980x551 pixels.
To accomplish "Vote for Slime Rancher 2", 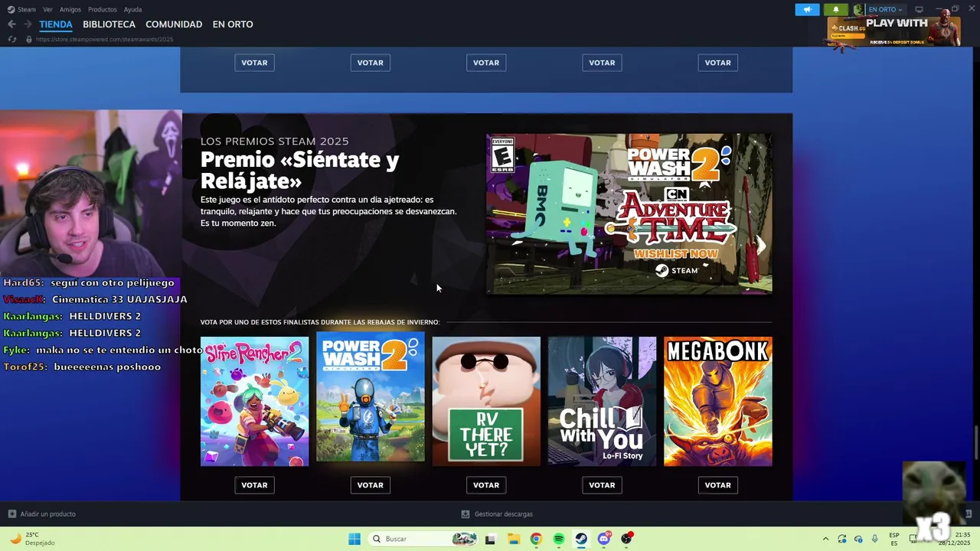I will [254, 485].
